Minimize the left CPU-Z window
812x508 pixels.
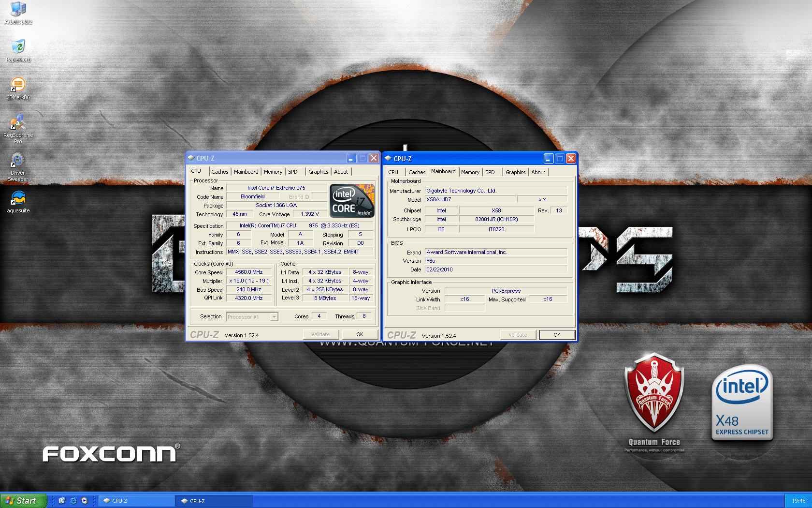(351, 158)
